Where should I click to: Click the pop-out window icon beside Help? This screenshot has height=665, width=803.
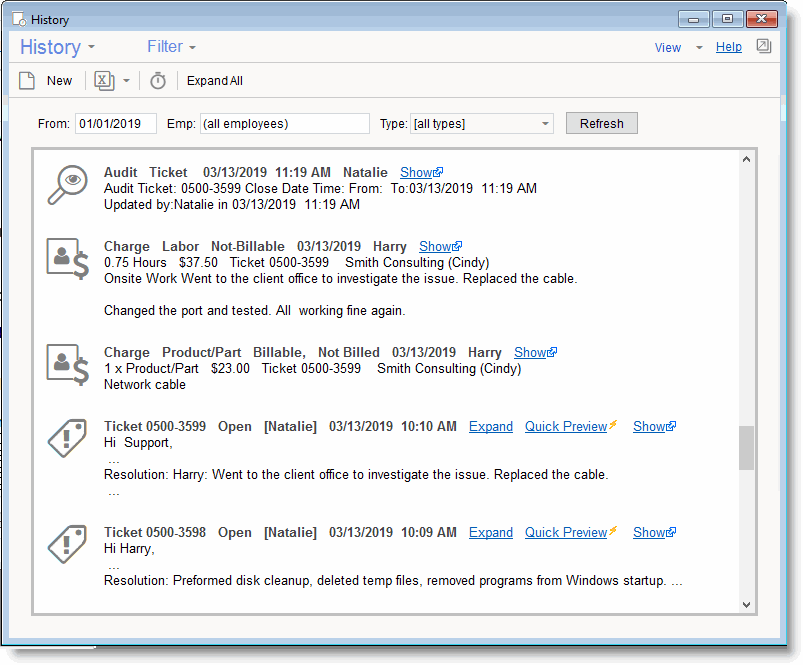763,47
